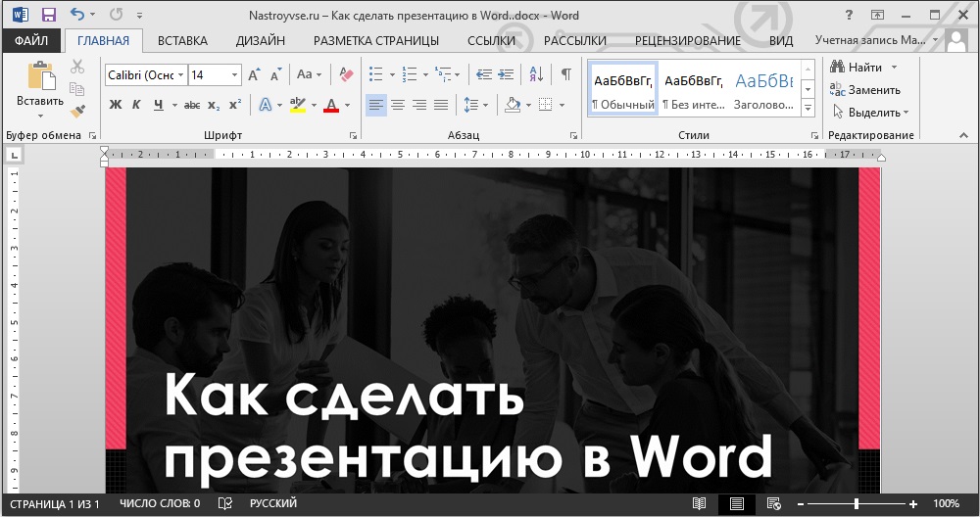Apply the Обычный style
Viewport: 980px width, 517px height.
623,88
